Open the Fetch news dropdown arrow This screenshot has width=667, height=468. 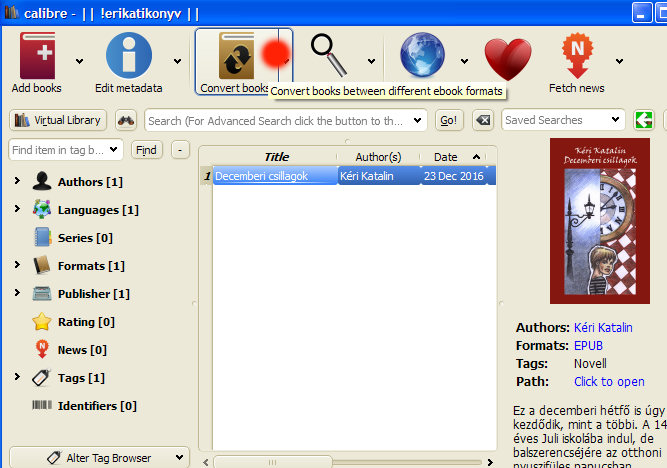pyautogui.click(x=619, y=61)
